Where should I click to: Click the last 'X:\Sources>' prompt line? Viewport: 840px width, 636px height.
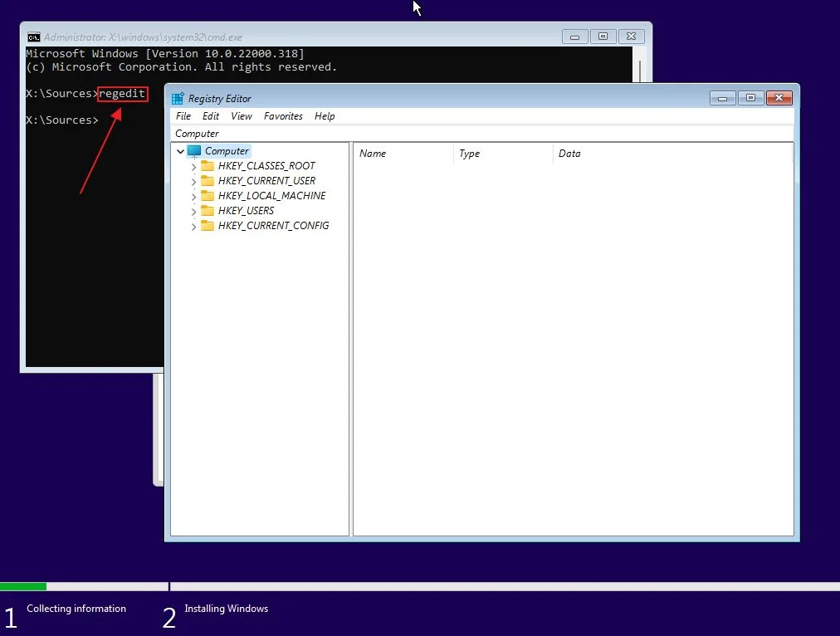pos(62,120)
